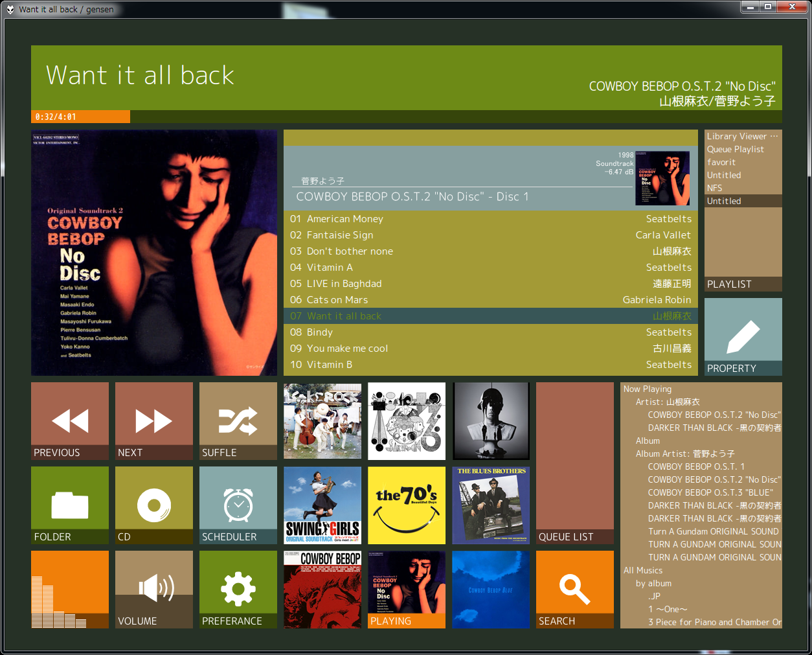
Task: Select 3 Piece for Piano and Chamber entry
Action: click(x=715, y=622)
